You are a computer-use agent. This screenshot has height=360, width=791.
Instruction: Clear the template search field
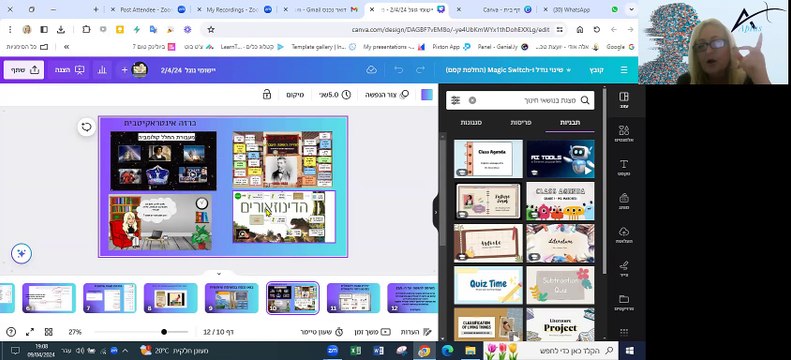coord(472,100)
